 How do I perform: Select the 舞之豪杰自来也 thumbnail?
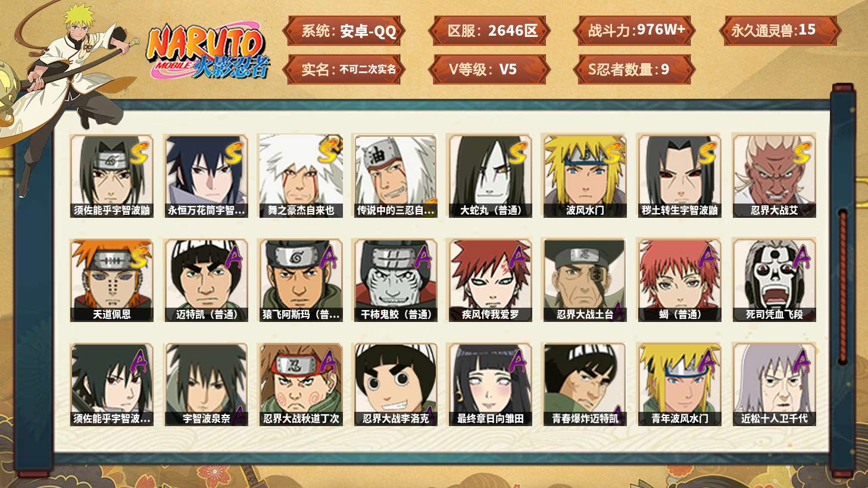click(301, 176)
